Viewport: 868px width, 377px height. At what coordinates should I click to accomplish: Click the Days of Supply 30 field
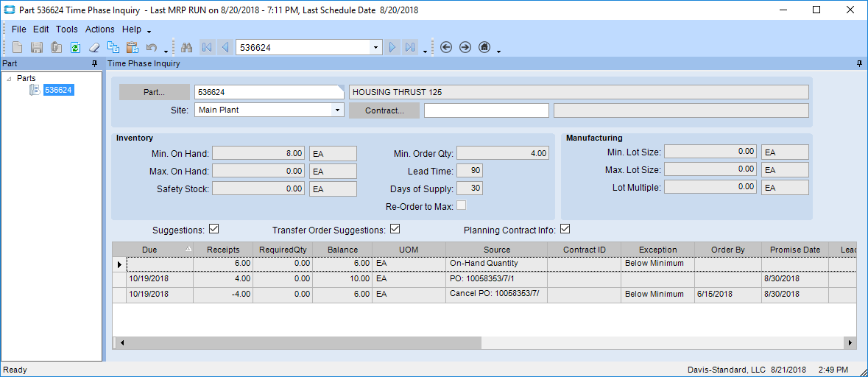(x=470, y=188)
